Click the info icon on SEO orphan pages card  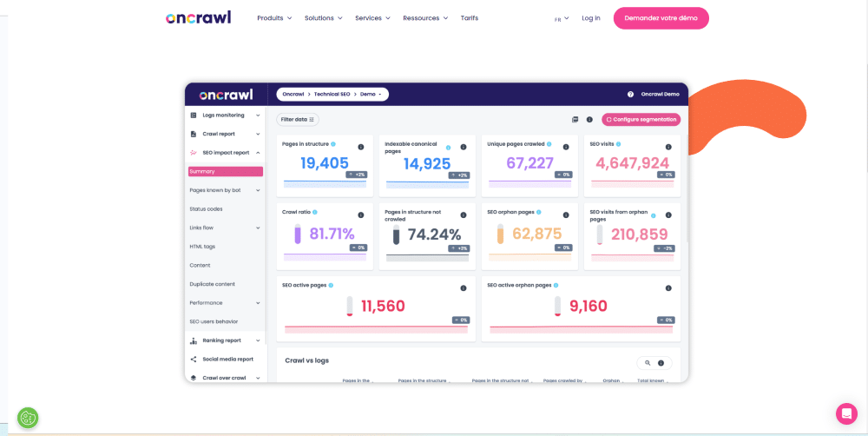click(x=566, y=215)
